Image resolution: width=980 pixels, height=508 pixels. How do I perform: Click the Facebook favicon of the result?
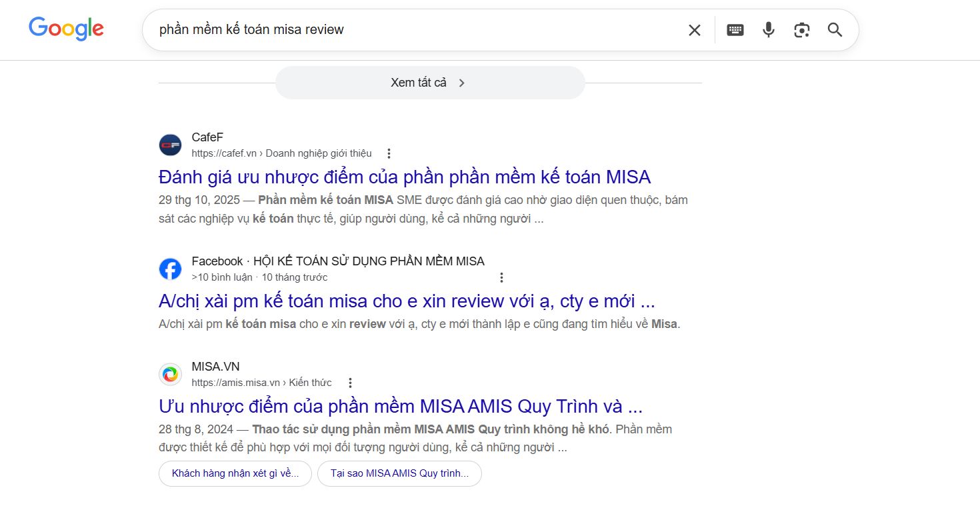171,269
